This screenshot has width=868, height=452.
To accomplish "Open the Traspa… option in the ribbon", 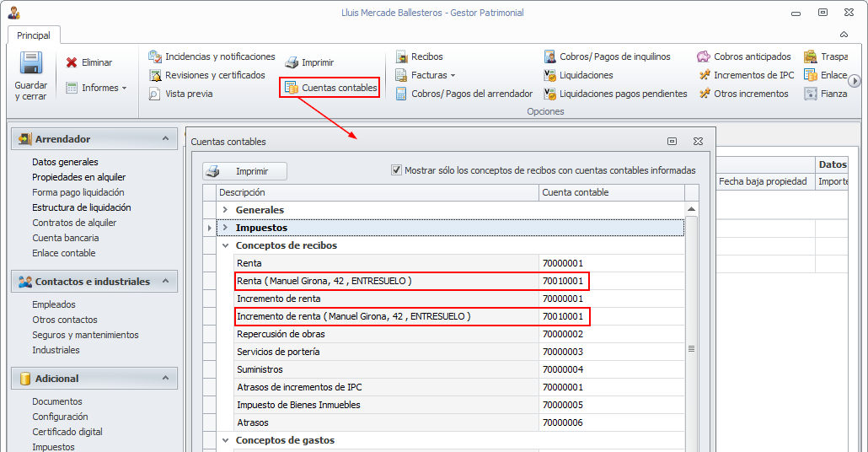I will tap(826, 56).
